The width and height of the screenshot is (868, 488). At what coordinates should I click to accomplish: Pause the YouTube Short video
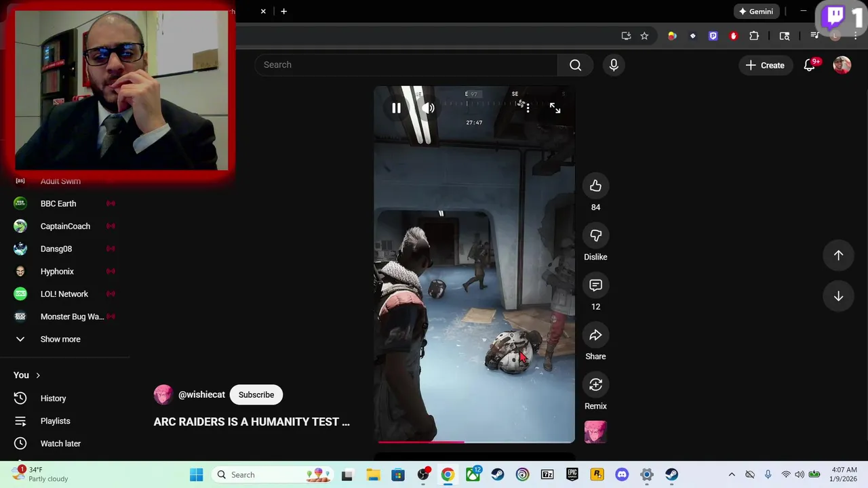(397, 108)
